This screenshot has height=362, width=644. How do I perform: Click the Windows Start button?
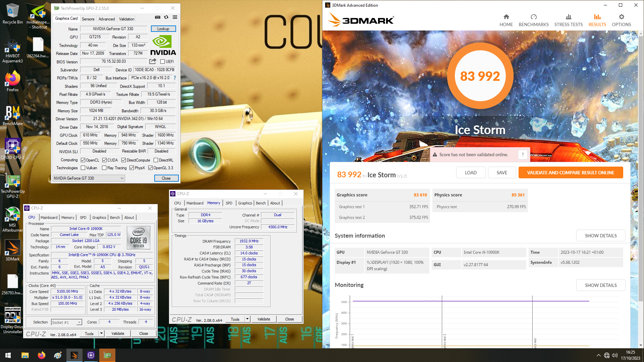8,355
